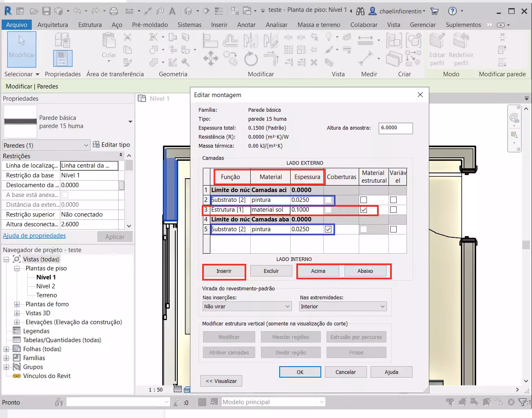
Task: Click the Open file icon in quick access toolbar
Action: coord(34,11)
